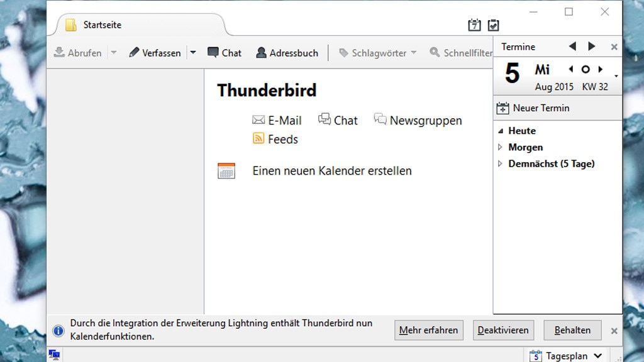Open the calendar tab icon
The width and height of the screenshot is (644, 362).
[x=474, y=25]
